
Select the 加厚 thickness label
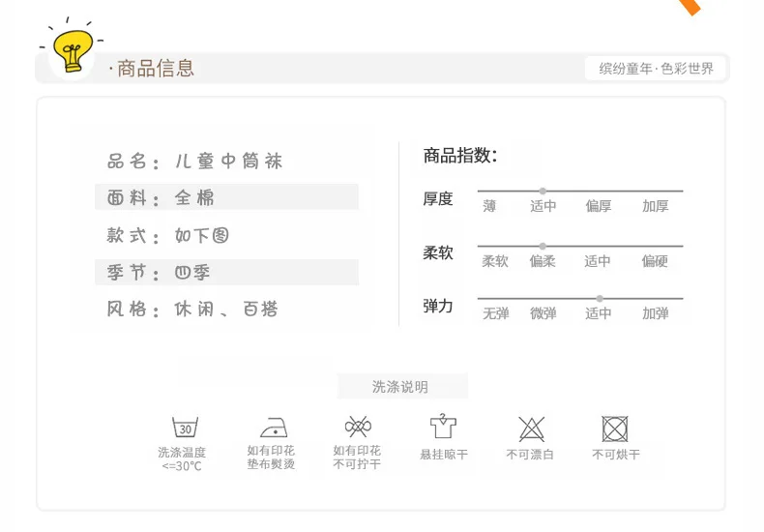tap(656, 206)
